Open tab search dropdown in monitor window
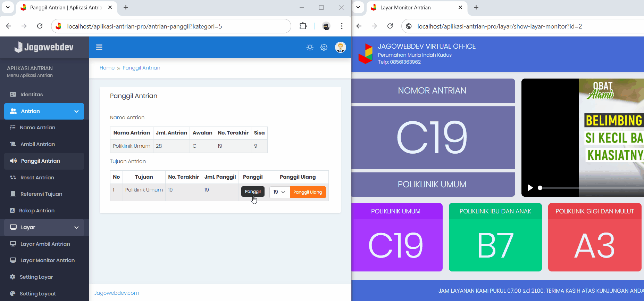The image size is (644, 301). click(x=358, y=7)
